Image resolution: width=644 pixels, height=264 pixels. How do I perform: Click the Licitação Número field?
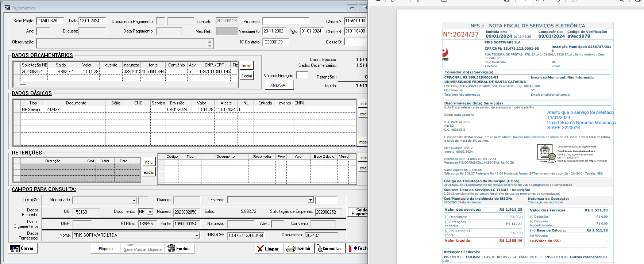coord(187,200)
